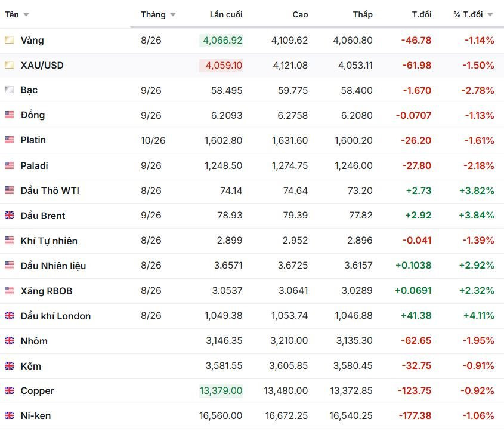
Task: Open the Vàng commodity link
Action: 32,41
